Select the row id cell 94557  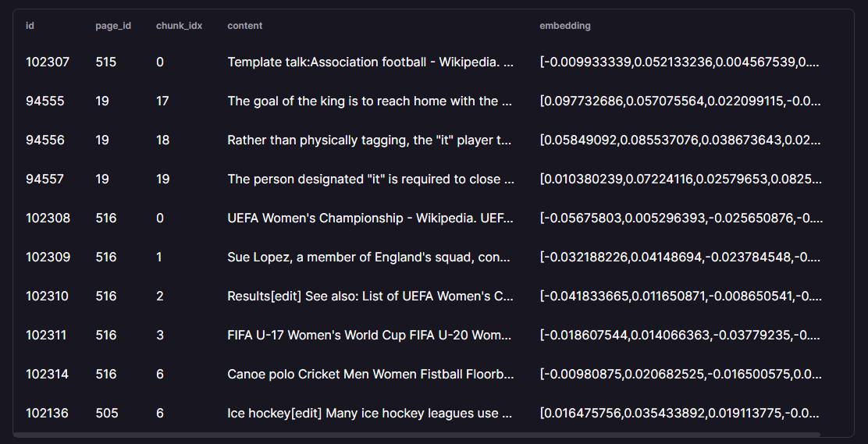tap(45, 179)
